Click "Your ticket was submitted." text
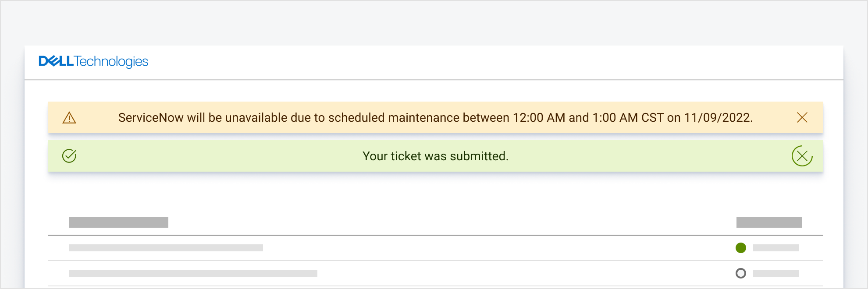 click(435, 156)
